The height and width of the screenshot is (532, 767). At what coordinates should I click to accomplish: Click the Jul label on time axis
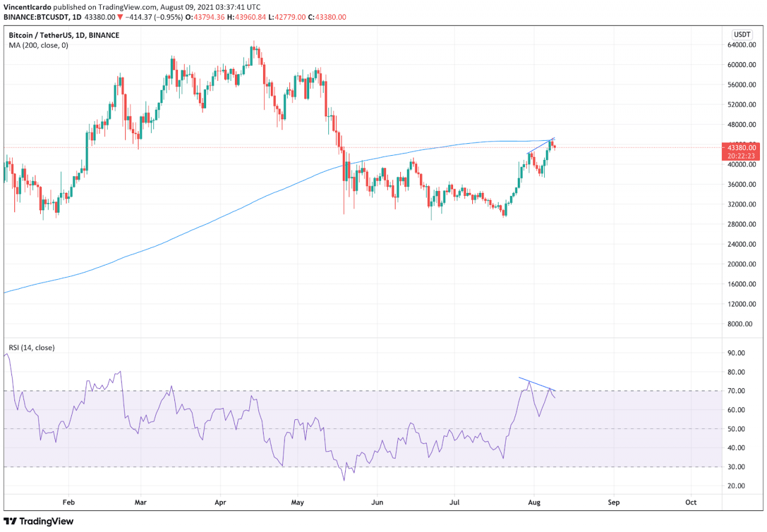pyautogui.click(x=455, y=503)
